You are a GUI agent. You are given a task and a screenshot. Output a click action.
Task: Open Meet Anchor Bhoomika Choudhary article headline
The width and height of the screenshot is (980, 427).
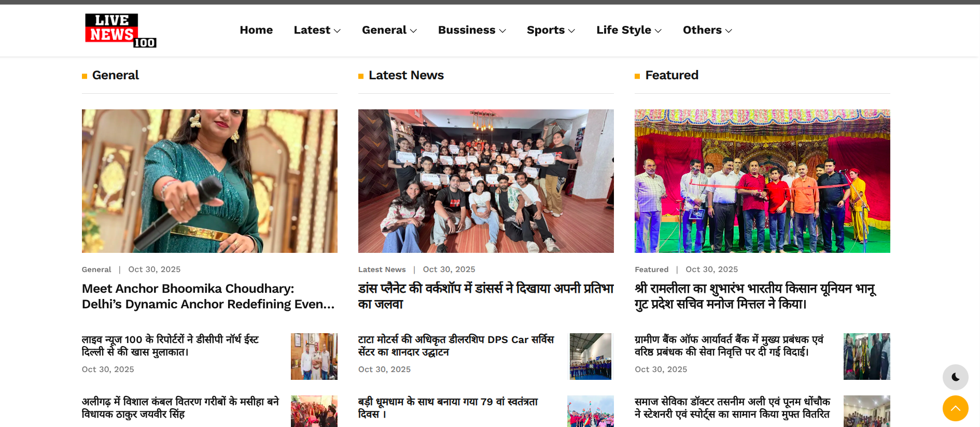tap(208, 296)
